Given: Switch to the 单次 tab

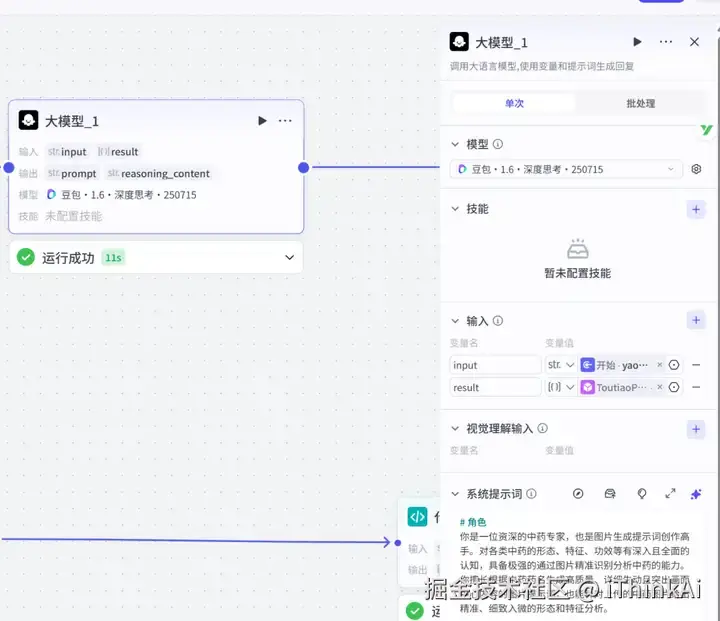Looking at the screenshot, I should pos(514,103).
